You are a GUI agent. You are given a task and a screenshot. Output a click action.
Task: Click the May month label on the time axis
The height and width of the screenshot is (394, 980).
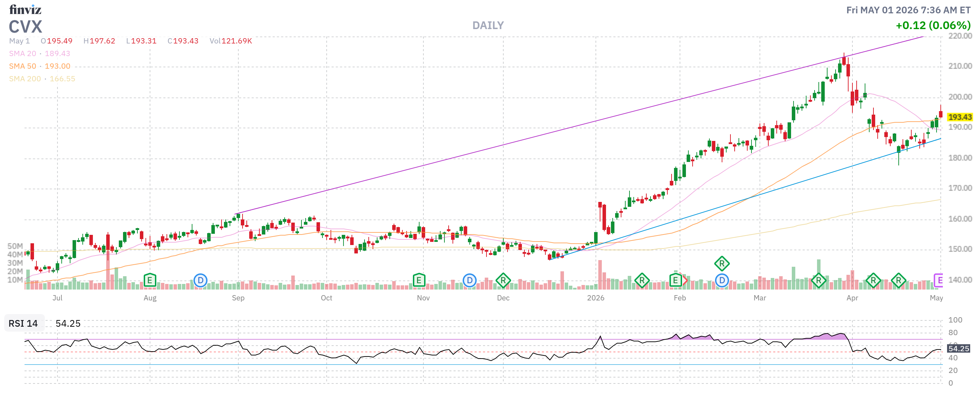click(x=936, y=298)
